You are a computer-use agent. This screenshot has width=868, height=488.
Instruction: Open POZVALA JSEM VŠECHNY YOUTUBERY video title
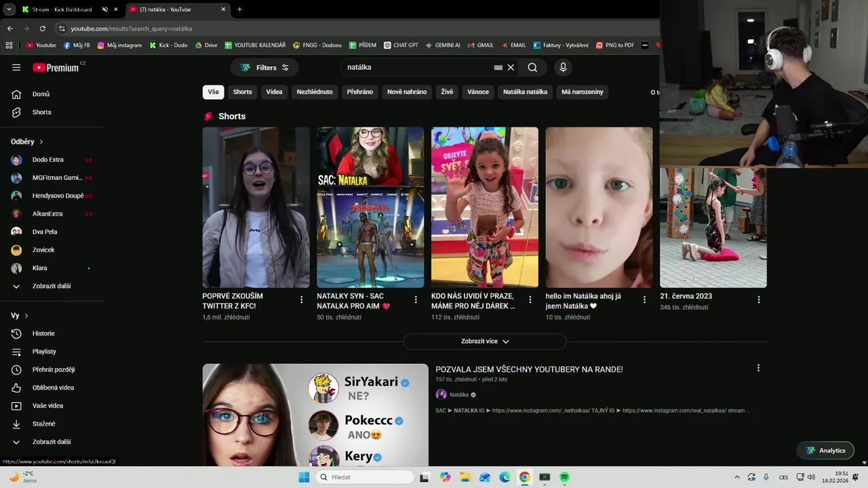click(x=529, y=369)
